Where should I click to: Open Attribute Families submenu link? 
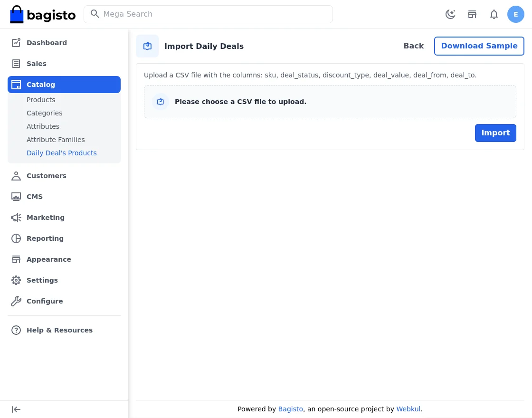click(56, 140)
